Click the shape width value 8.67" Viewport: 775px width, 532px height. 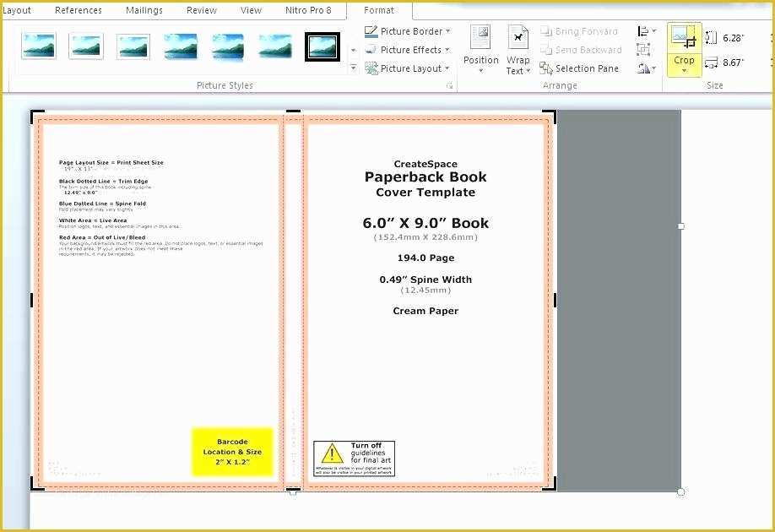click(x=734, y=62)
